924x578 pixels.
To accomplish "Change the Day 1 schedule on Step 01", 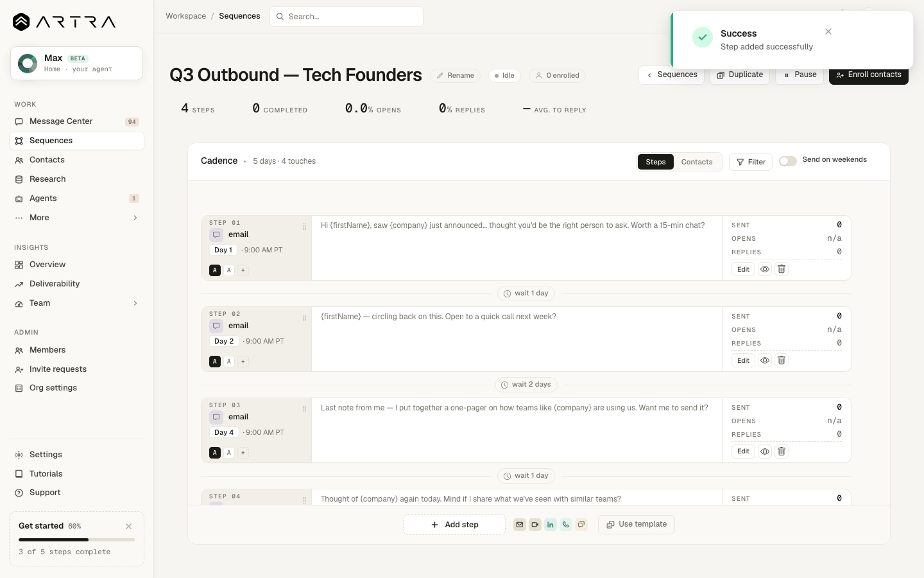I will coord(223,250).
